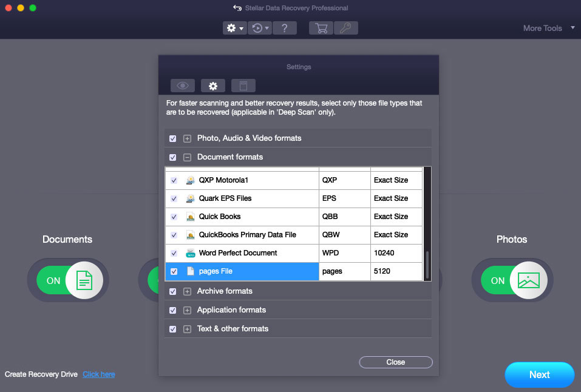Expand the Text & other formats group
The image size is (581, 392).
187,329
